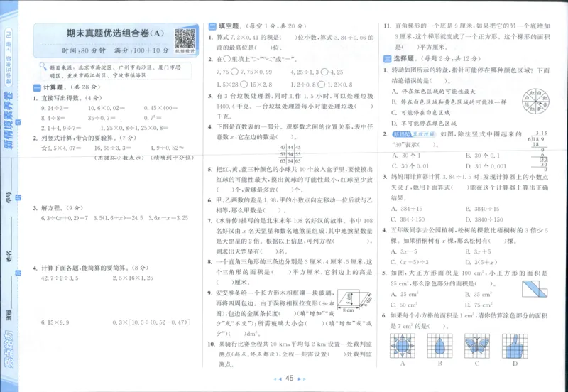Select the butterfly grid picture labeled C
Image resolution: width=568 pixels, height=392 pixels.
[477, 346]
